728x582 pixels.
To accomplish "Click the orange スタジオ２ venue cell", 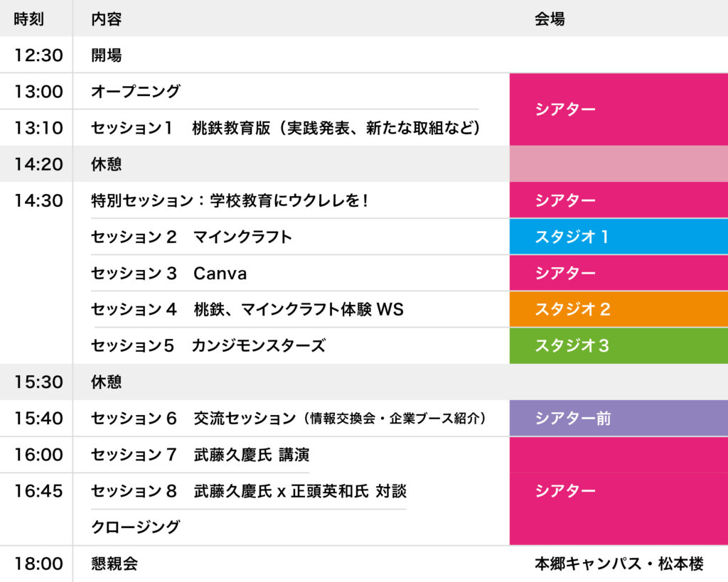I will click(x=619, y=310).
